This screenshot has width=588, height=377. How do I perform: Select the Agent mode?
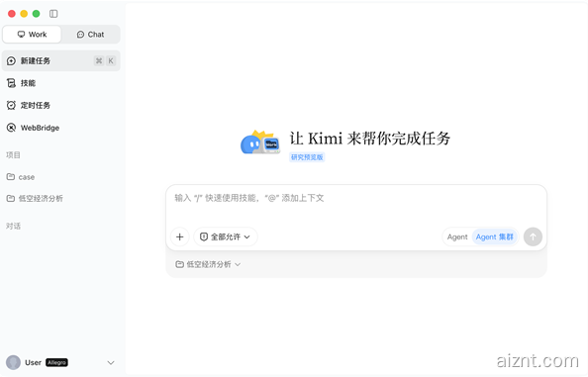(457, 236)
